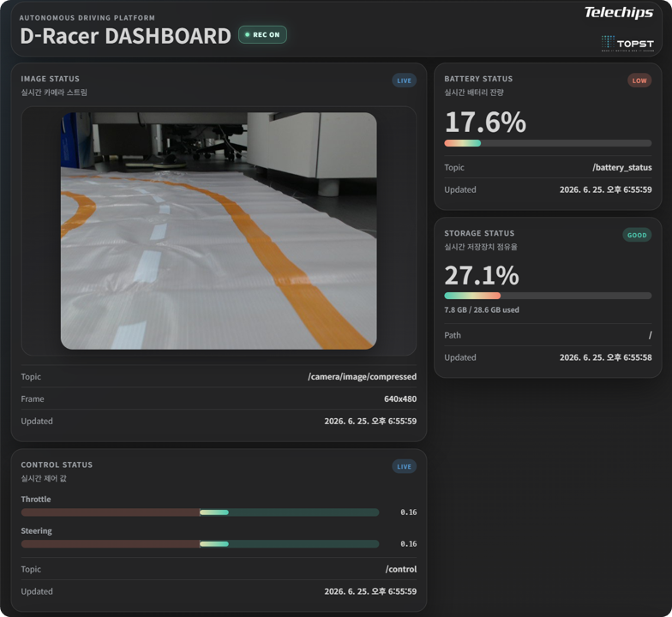Click the control Updated timestamp
Viewport: 672px width, 617px height.
(x=370, y=591)
